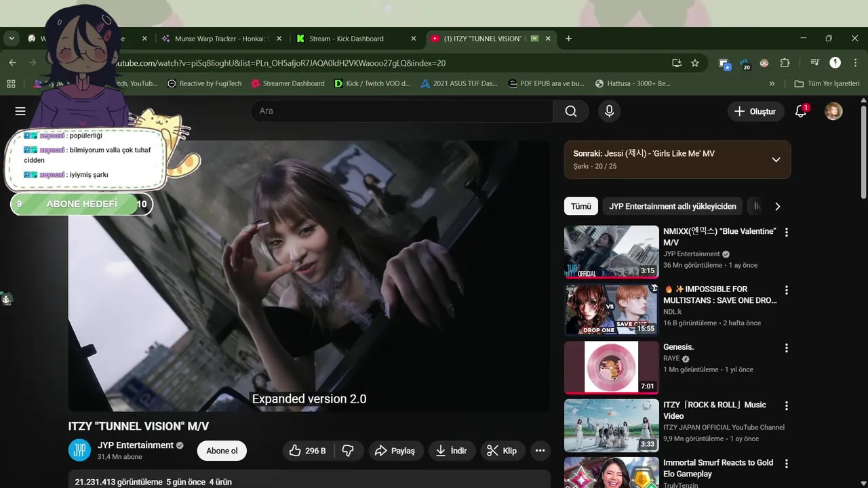Open a new browser tab
The height and width of the screenshot is (488, 868).
pyautogui.click(x=568, y=39)
